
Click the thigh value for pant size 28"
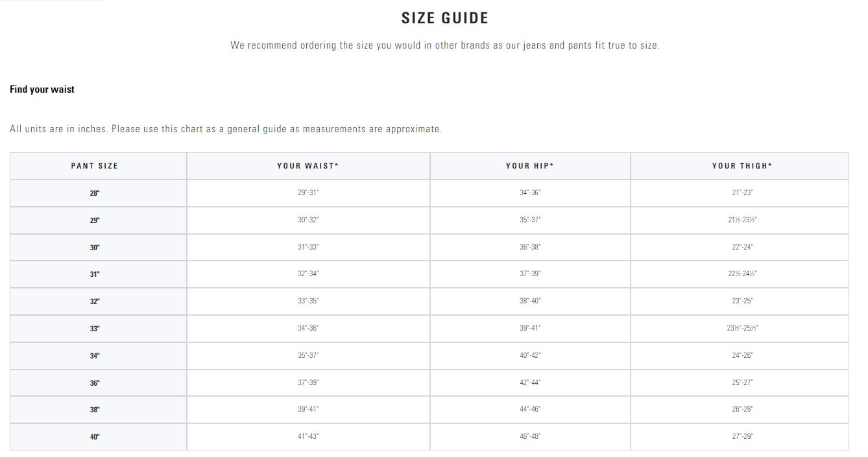click(x=742, y=193)
